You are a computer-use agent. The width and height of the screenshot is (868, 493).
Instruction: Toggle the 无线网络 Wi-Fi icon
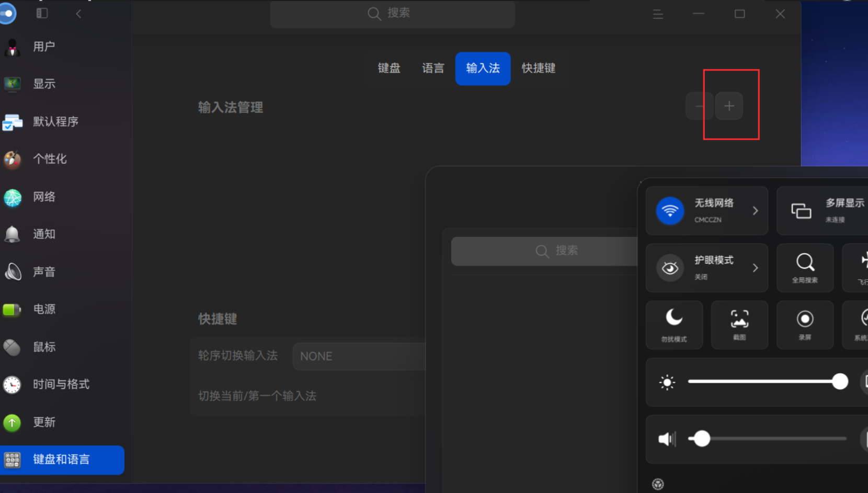(x=670, y=211)
